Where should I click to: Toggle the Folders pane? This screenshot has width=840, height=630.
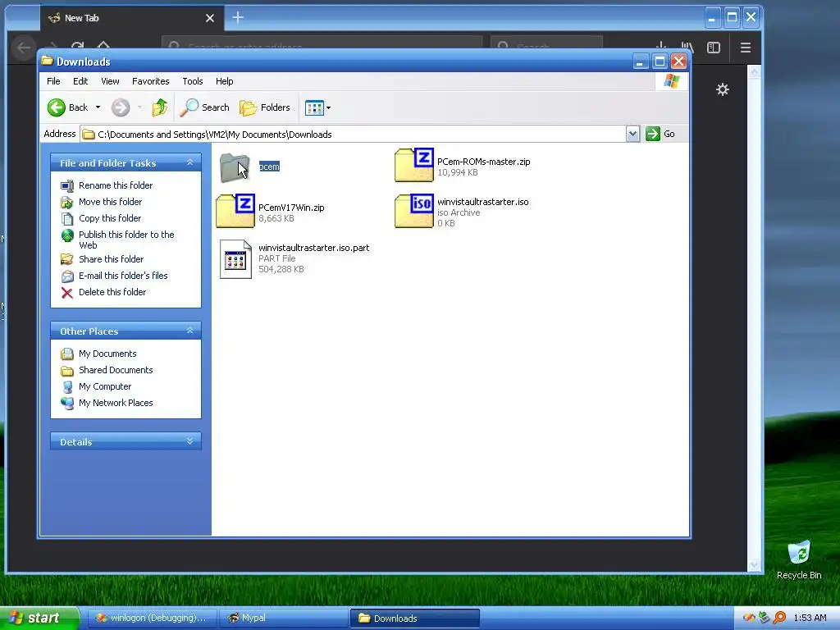click(x=265, y=107)
